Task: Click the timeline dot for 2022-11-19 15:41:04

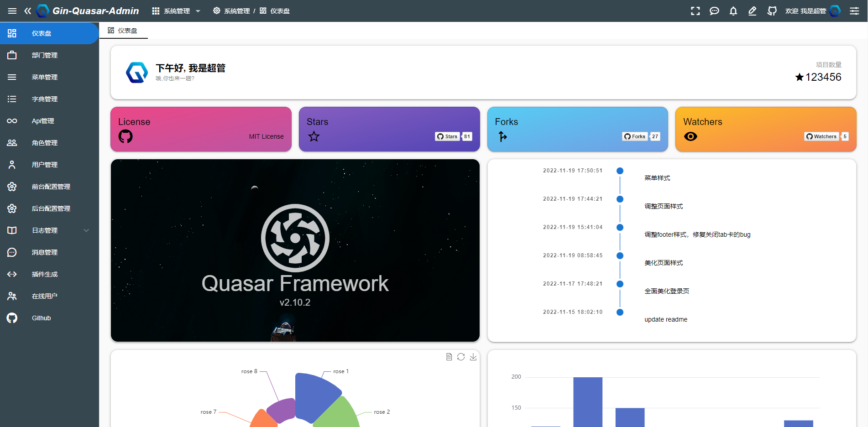Action: pyautogui.click(x=620, y=227)
